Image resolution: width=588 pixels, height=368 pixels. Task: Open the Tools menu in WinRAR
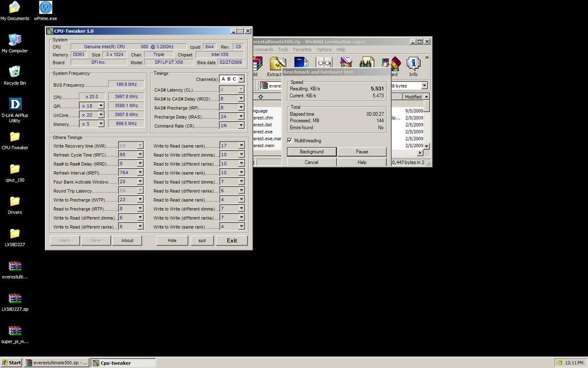[283, 49]
